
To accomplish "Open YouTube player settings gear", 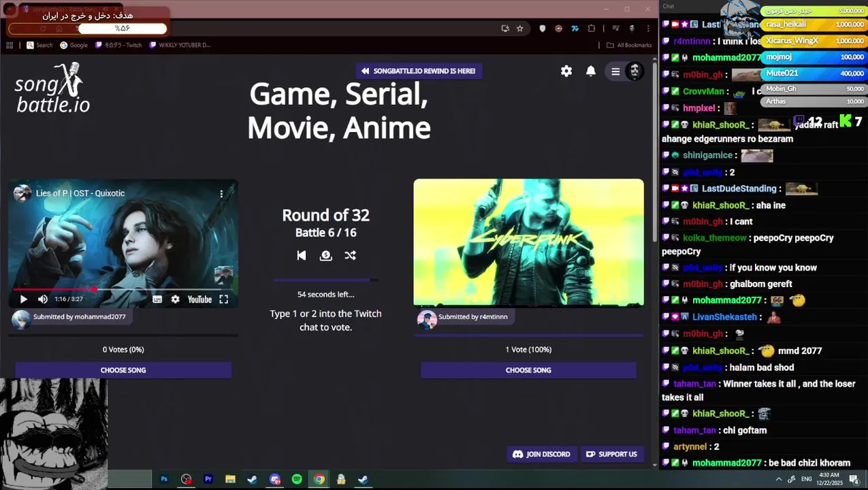I will [x=176, y=299].
